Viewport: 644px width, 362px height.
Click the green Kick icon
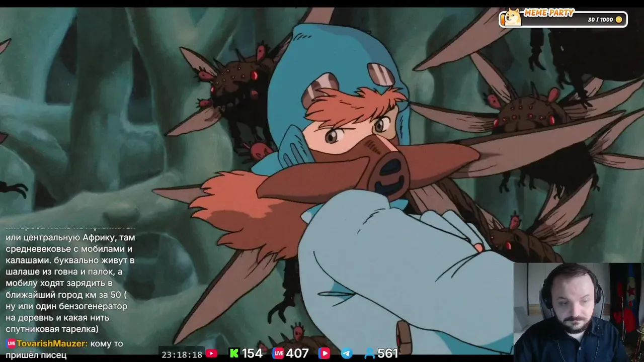234,353
